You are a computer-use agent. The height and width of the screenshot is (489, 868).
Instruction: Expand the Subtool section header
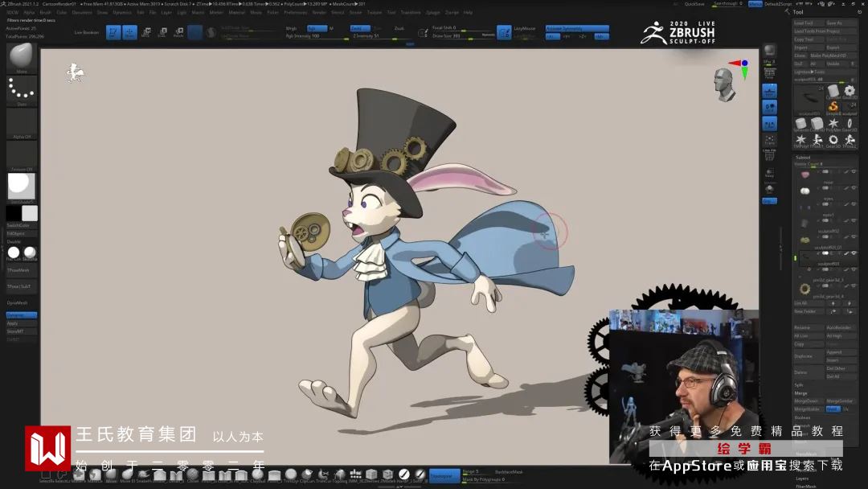[803, 158]
